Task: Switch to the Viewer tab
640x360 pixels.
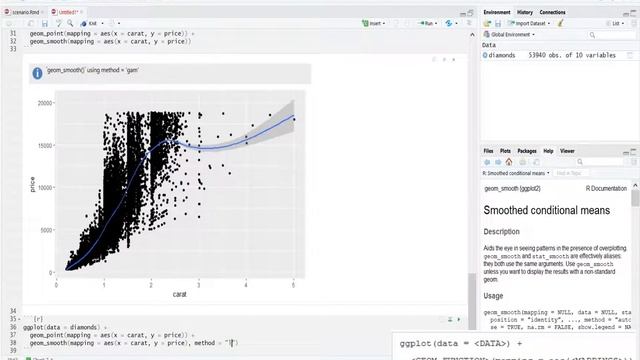Action: [567, 151]
